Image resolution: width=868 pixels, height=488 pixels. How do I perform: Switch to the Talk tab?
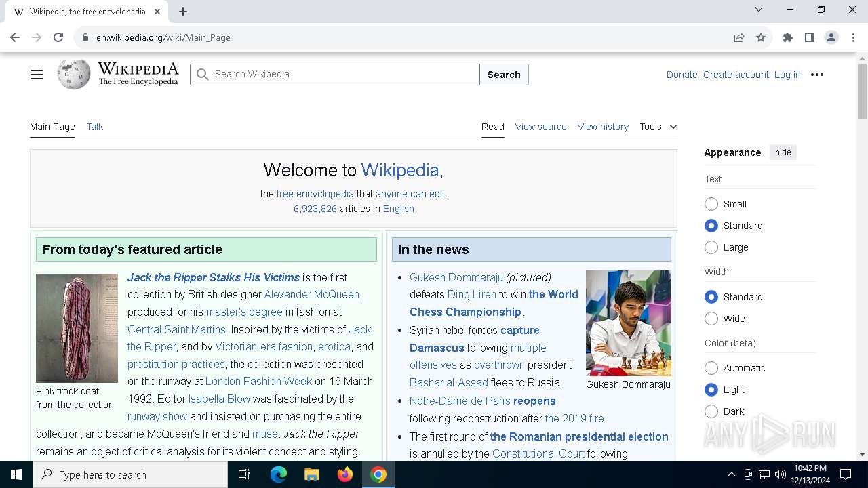(95, 127)
